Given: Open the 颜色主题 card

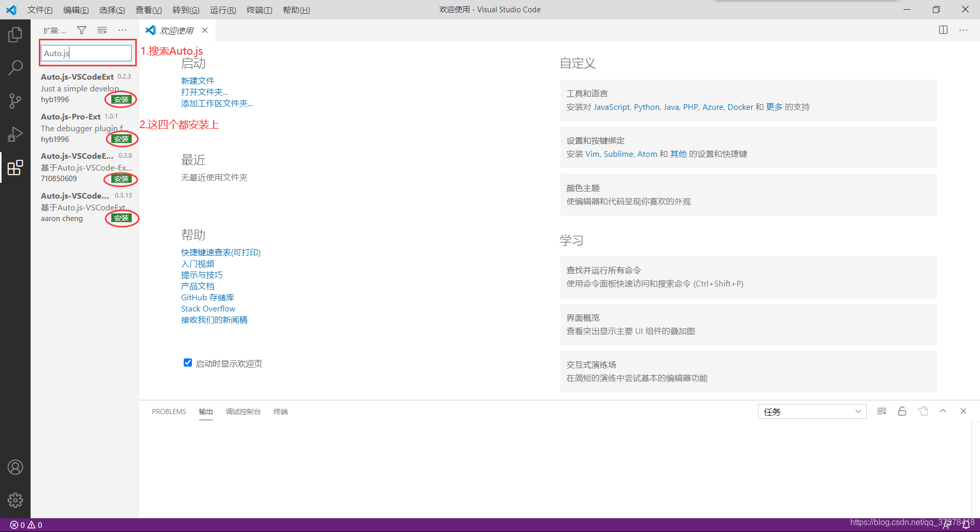Looking at the screenshot, I should (x=748, y=195).
